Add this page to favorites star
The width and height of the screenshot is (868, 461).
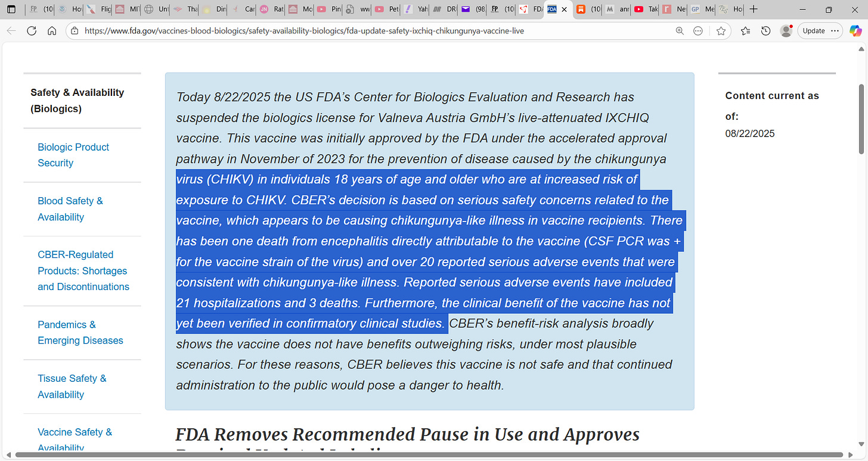(721, 30)
